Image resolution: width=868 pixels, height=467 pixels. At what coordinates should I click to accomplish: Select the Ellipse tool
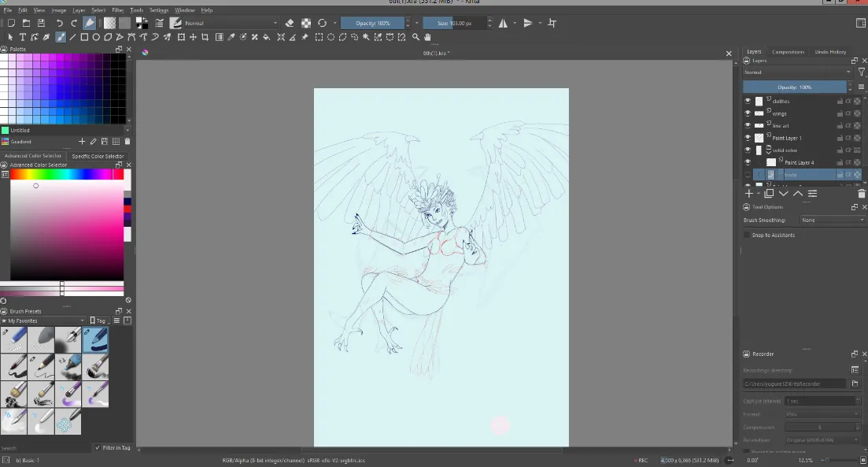pos(96,37)
